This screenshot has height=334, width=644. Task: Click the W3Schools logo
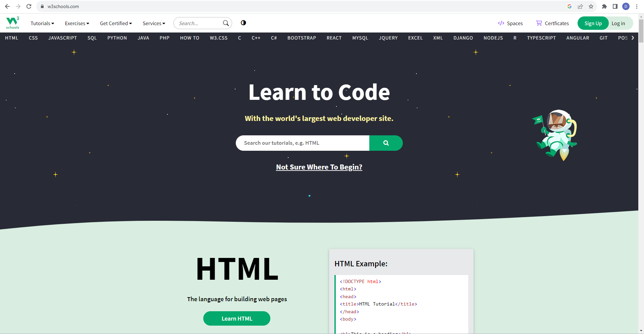point(13,23)
